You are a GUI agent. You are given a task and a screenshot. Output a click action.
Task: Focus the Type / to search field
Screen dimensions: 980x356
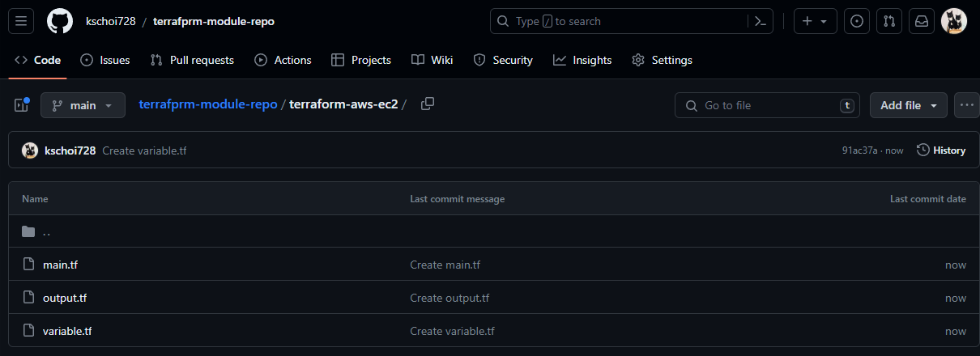tap(619, 21)
